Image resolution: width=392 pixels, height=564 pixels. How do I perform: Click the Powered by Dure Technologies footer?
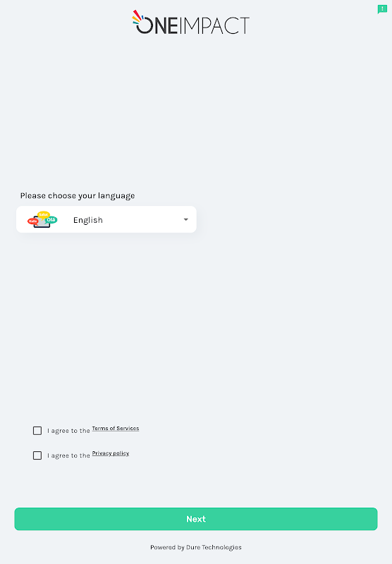tap(196, 548)
